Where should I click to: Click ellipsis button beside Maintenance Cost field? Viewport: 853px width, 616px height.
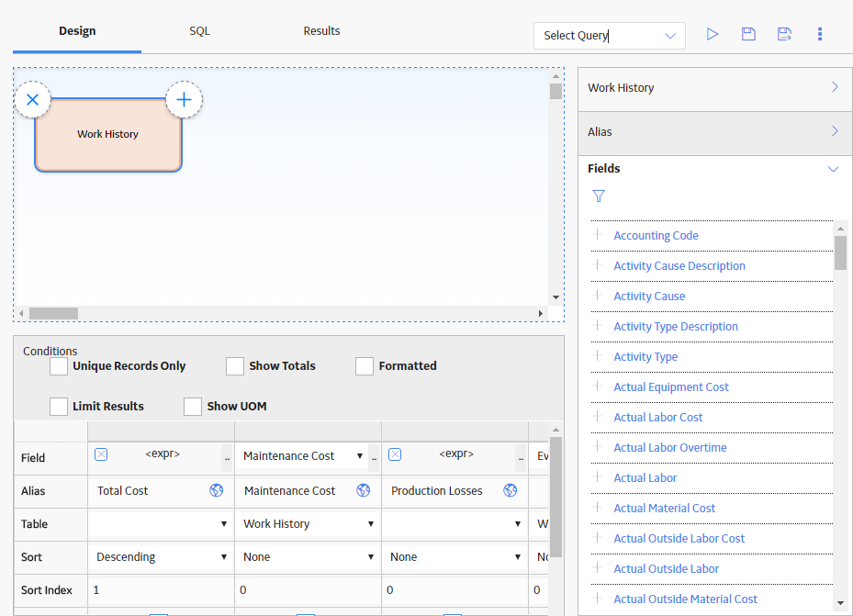click(x=374, y=458)
